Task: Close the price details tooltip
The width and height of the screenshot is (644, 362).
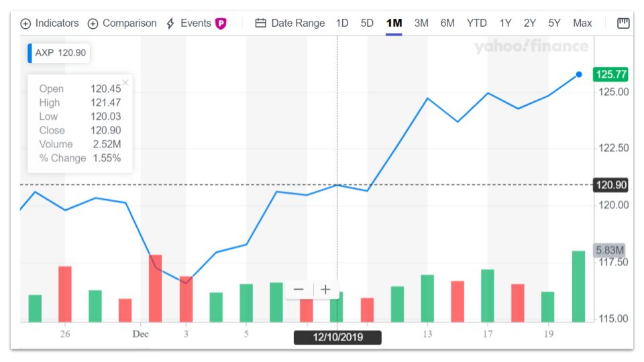Action: coord(125,82)
